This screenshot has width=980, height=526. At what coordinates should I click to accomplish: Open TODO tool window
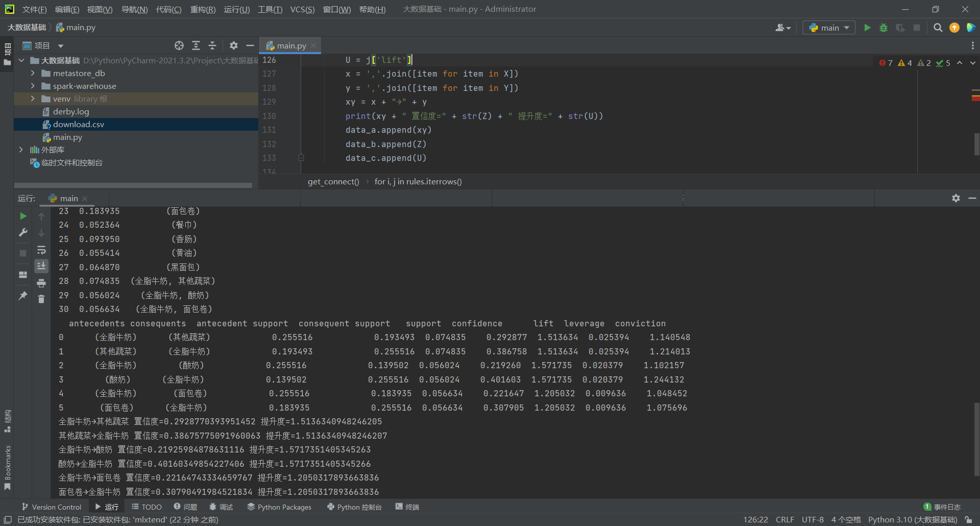147,507
